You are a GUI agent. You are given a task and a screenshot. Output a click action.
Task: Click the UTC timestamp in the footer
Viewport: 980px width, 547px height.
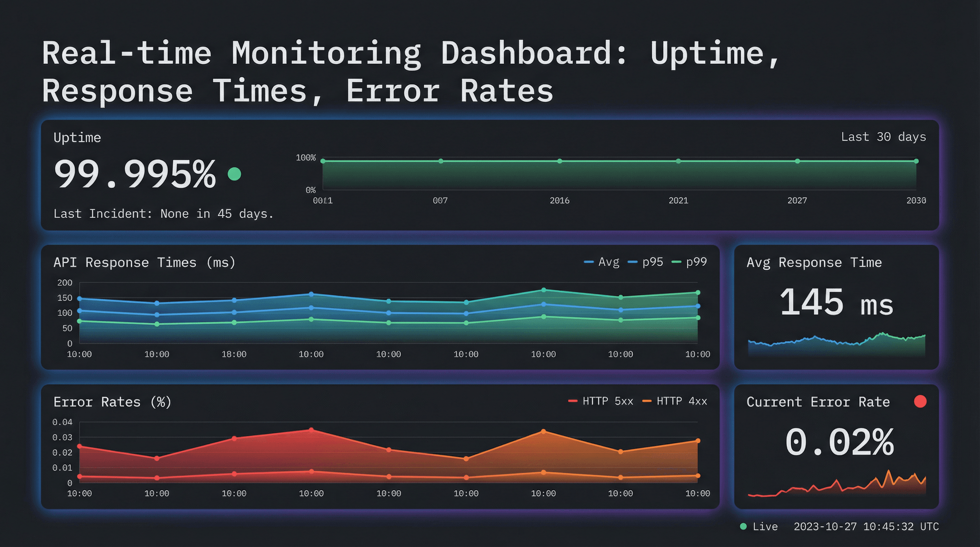tap(866, 526)
